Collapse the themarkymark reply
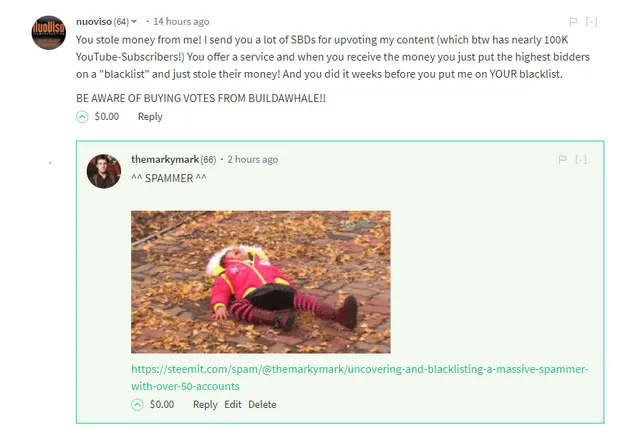This screenshot has width=641, height=445. (581, 159)
